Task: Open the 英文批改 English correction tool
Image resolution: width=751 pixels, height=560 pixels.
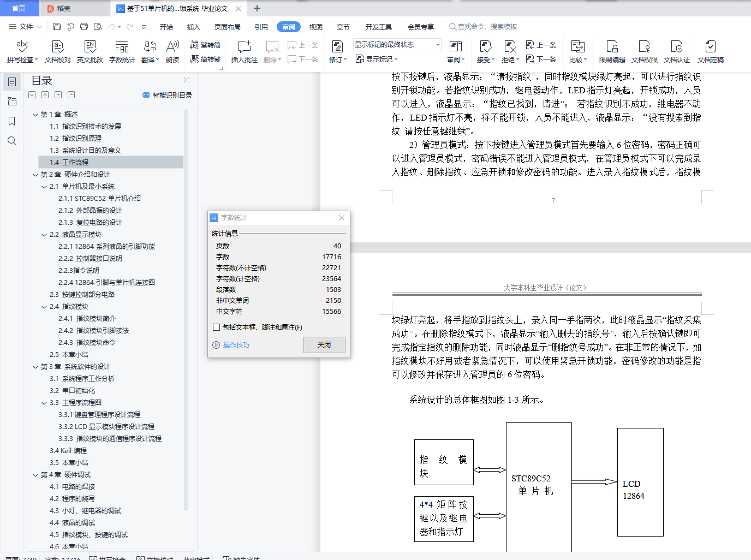Action: (x=90, y=52)
